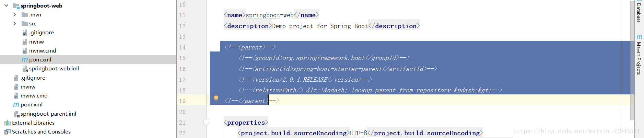Select springboot-web.iml file
Viewport: 644px width, 138px height.
pos(54,68)
